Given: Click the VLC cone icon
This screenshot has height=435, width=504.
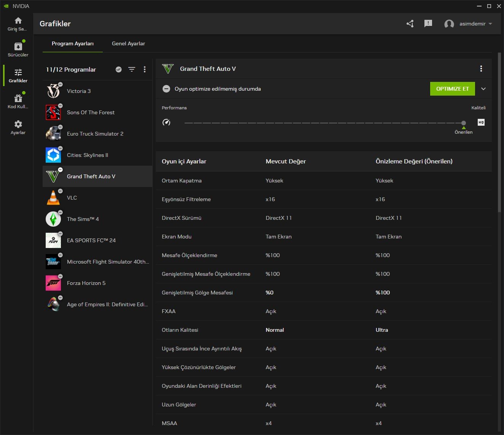Looking at the screenshot, I should point(53,198).
